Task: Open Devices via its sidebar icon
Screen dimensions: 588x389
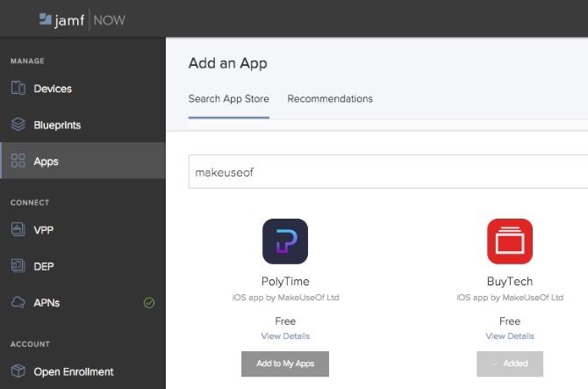Action: click(x=18, y=88)
